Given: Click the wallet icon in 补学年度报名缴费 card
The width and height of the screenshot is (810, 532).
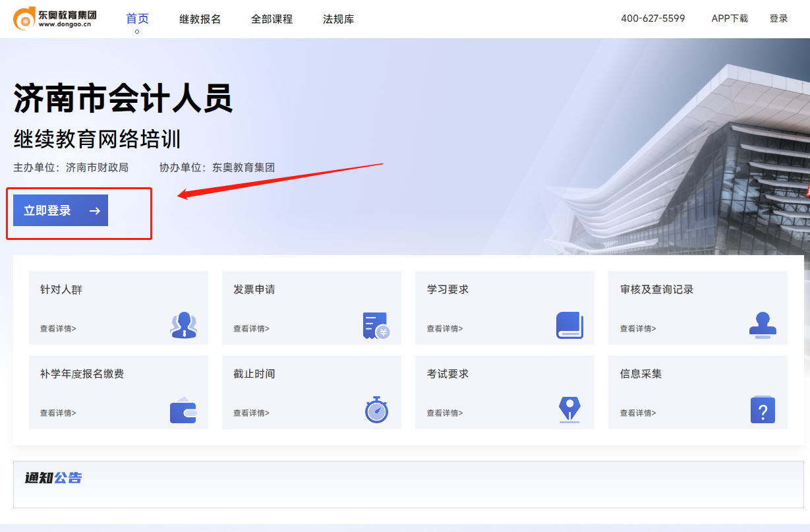Looking at the screenshot, I should (x=183, y=410).
